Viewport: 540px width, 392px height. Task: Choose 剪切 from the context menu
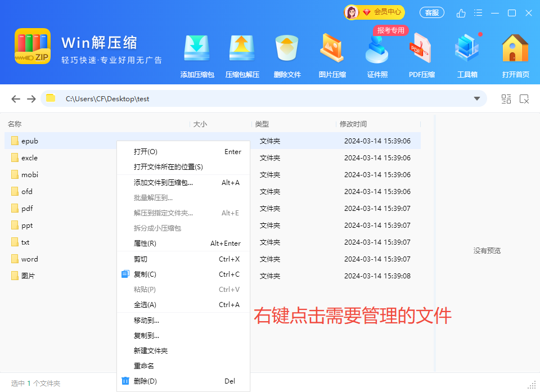coord(183,259)
